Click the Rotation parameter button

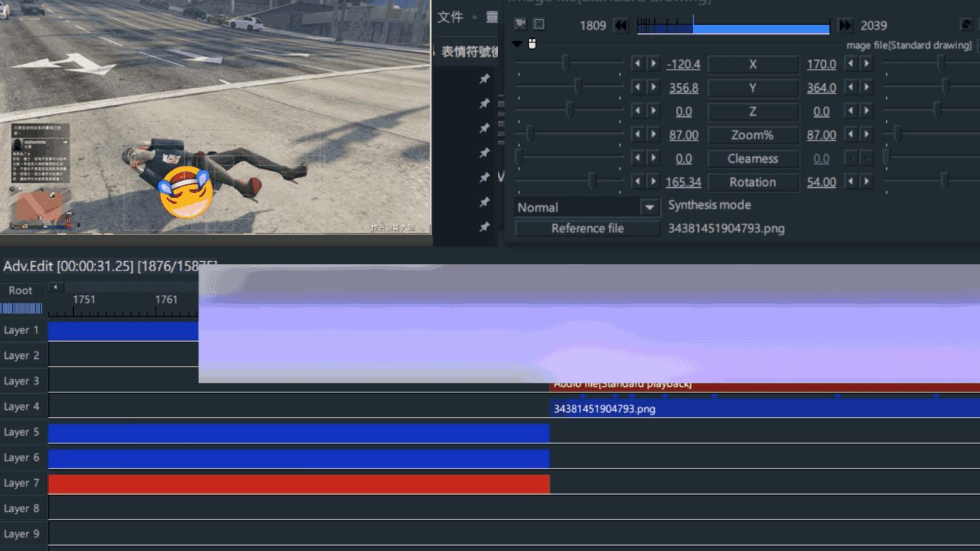(x=753, y=182)
